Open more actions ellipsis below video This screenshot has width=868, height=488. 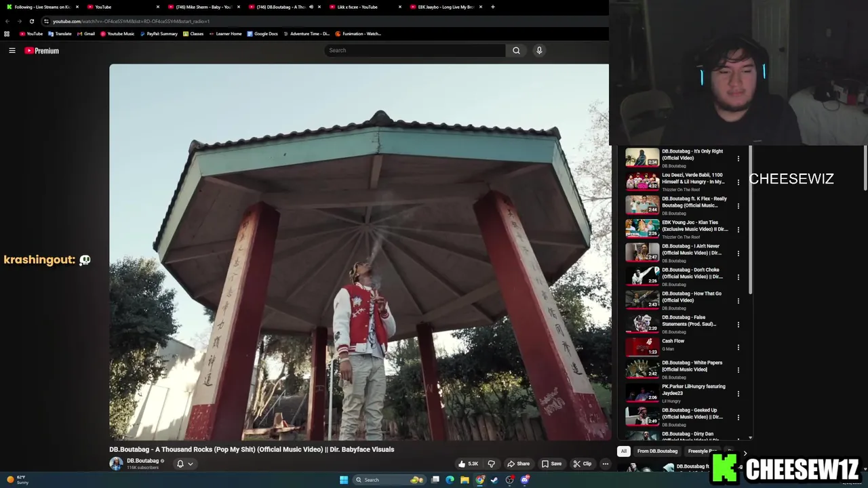605,464
